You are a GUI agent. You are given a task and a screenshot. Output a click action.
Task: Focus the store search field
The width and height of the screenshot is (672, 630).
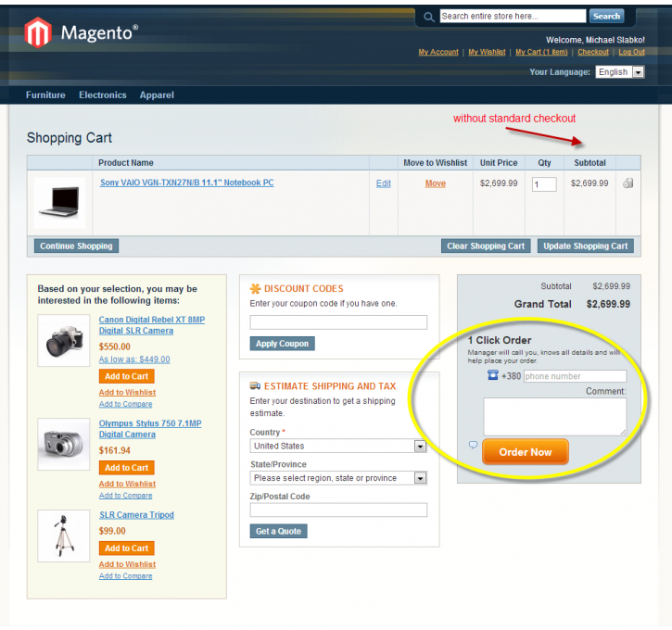coord(513,17)
